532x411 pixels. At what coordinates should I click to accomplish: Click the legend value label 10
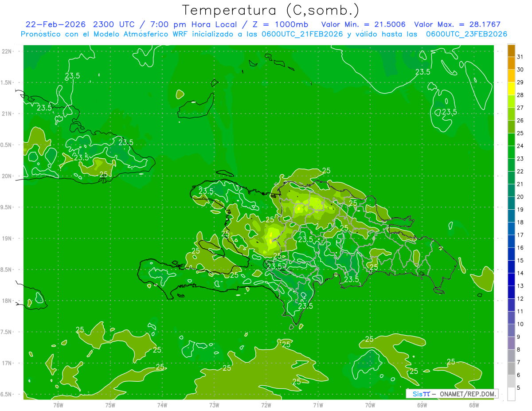(x=520, y=324)
